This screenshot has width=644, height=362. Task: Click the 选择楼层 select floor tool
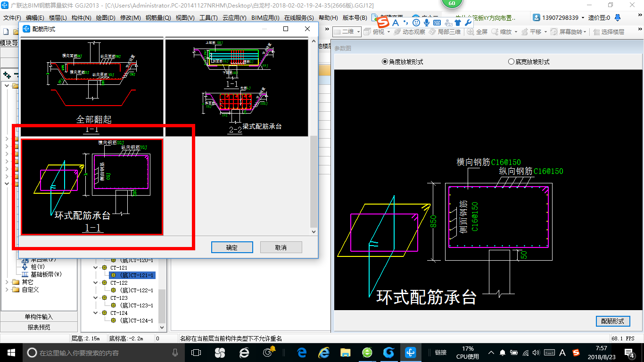pyautogui.click(x=609, y=32)
